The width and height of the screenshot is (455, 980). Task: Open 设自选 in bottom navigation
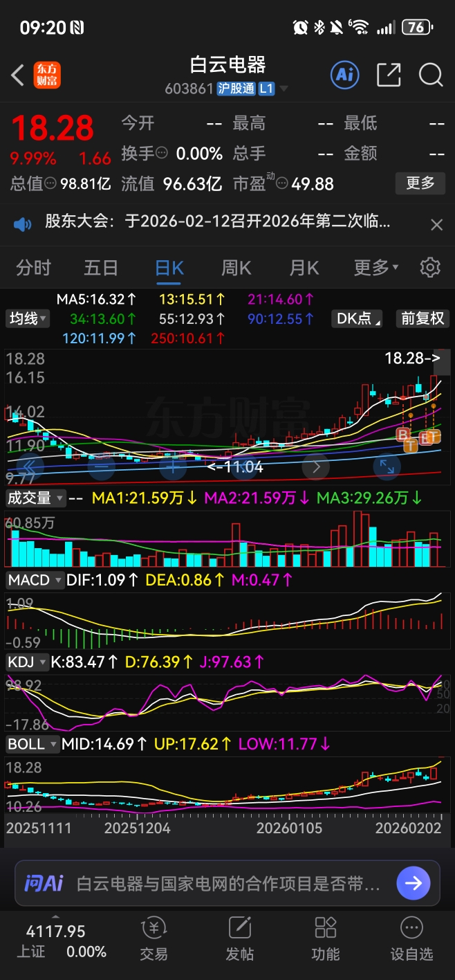[411, 939]
